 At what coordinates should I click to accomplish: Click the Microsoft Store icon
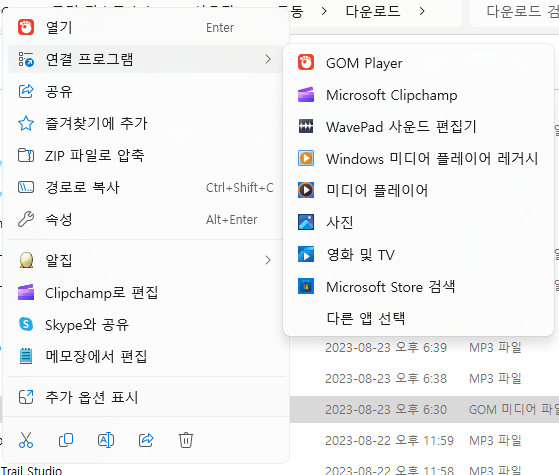[306, 286]
